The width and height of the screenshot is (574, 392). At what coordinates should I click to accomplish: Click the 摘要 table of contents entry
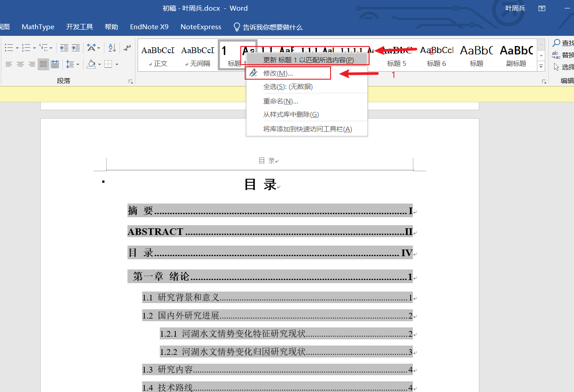[270, 211]
